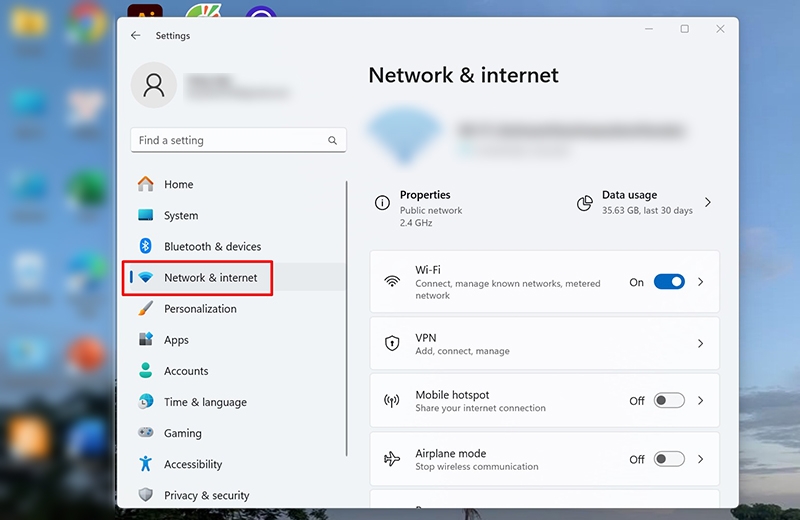
Task: Go back using the Settings back arrow
Action: [x=135, y=35]
